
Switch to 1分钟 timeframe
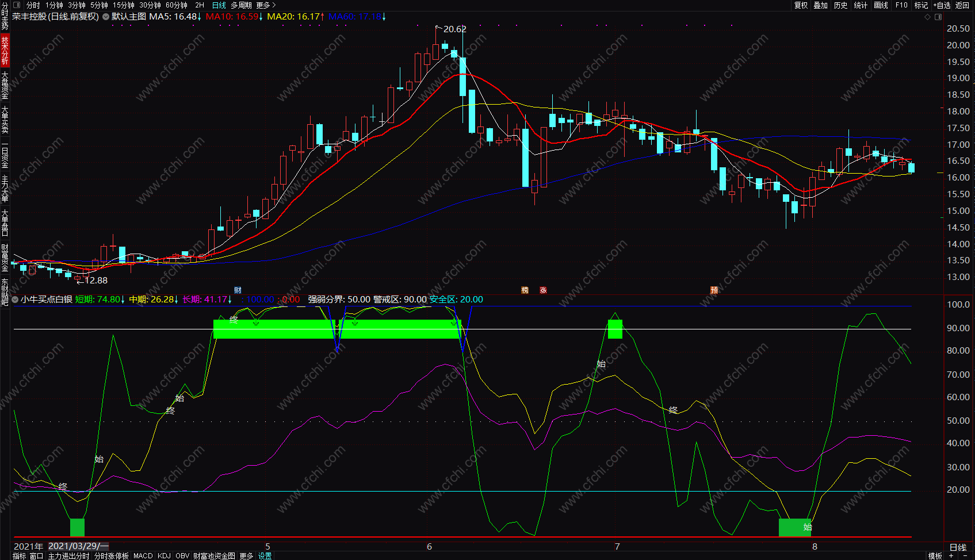[x=54, y=5]
